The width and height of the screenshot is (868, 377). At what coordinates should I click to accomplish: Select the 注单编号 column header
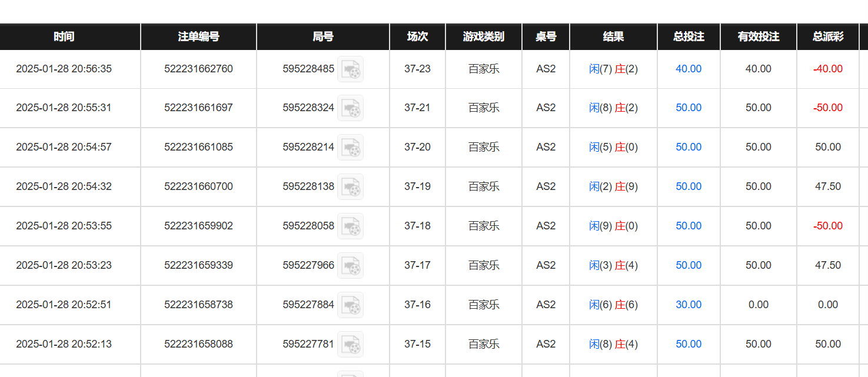click(198, 36)
